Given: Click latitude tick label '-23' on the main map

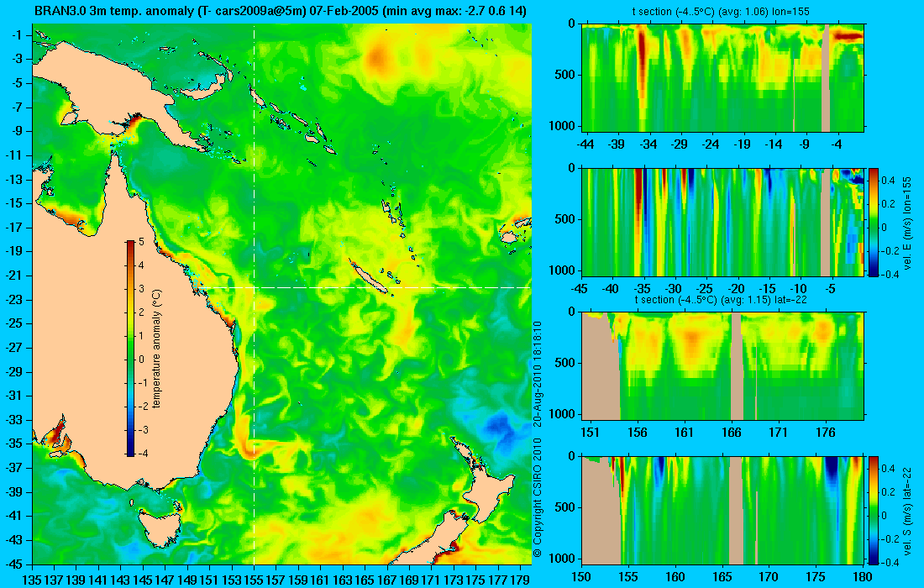Looking at the screenshot, I should (14, 299).
